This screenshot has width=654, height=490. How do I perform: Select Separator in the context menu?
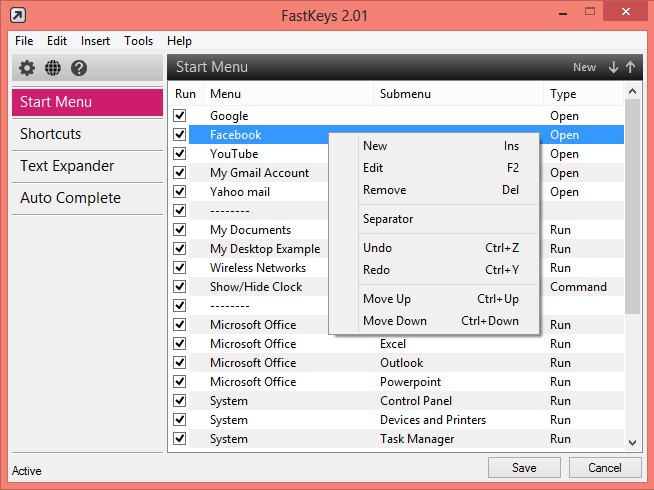tap(388, 219)
